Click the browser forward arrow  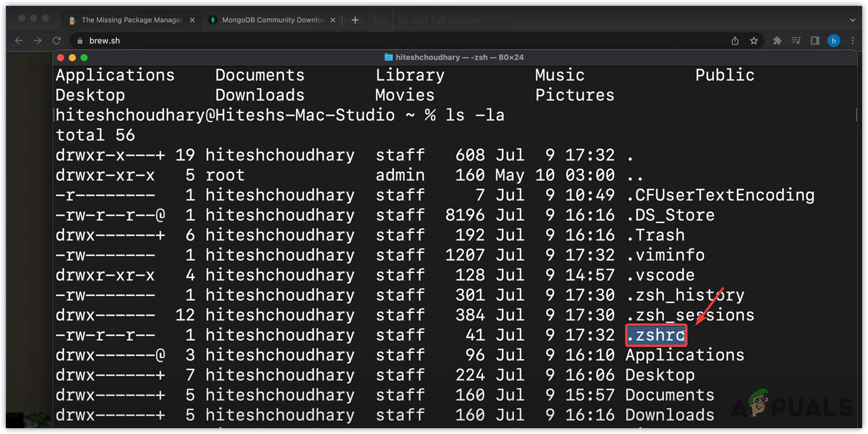click(38, 41)
